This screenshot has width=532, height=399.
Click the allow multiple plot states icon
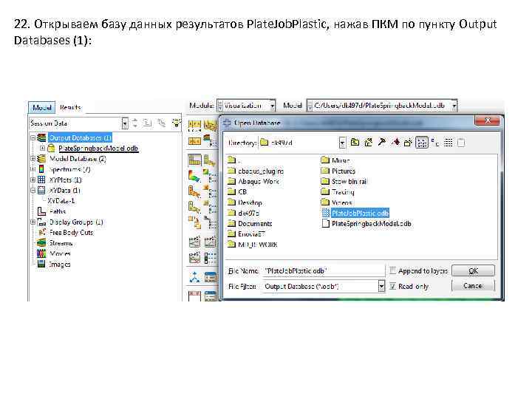click(194, 222)
